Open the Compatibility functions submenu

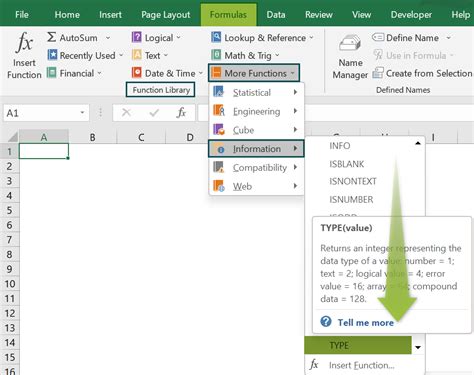point(256,167)
